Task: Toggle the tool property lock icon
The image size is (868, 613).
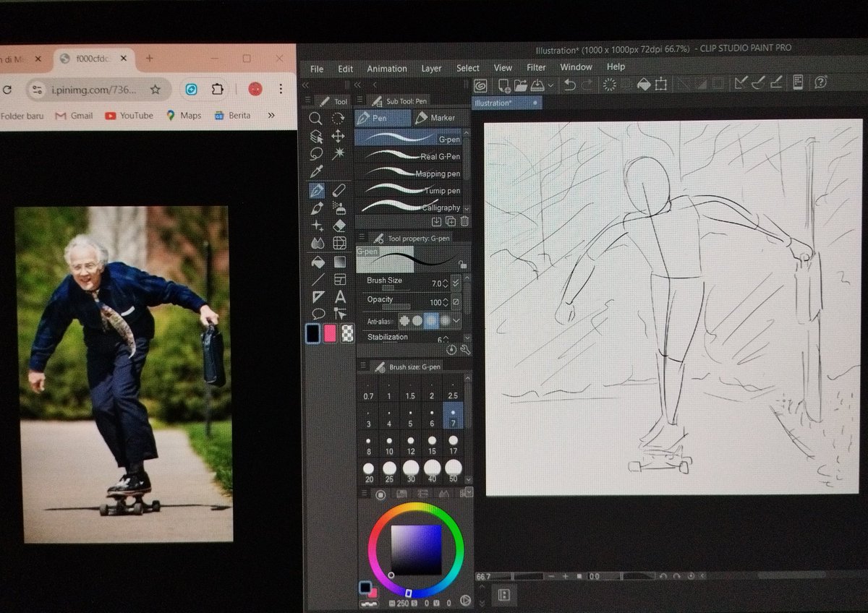Action: (462, 265)
